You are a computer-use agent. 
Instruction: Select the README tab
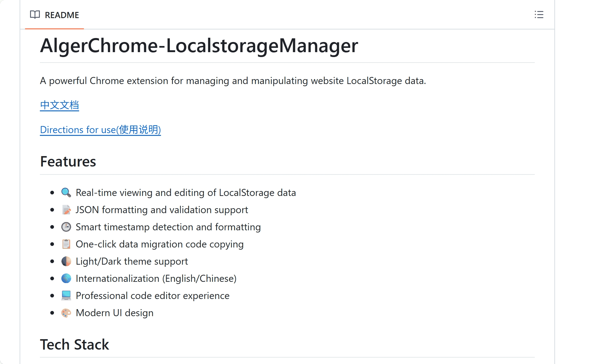(55, 15)
